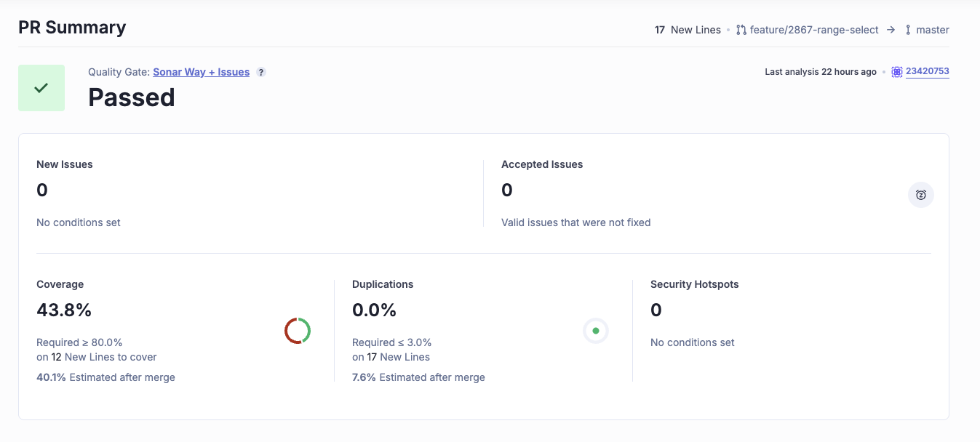Click the 17 New Lines header count
Screen dimensions: 980x442
click(688, 30)
